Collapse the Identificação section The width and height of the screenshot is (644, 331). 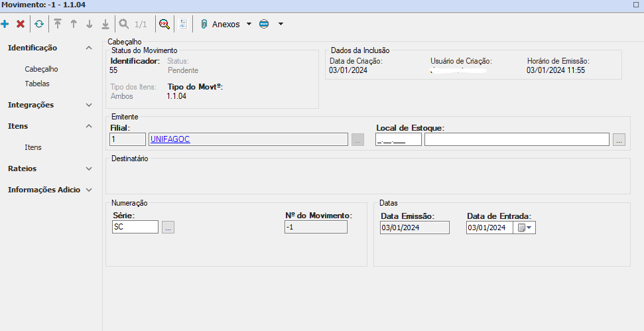point(89,48)
